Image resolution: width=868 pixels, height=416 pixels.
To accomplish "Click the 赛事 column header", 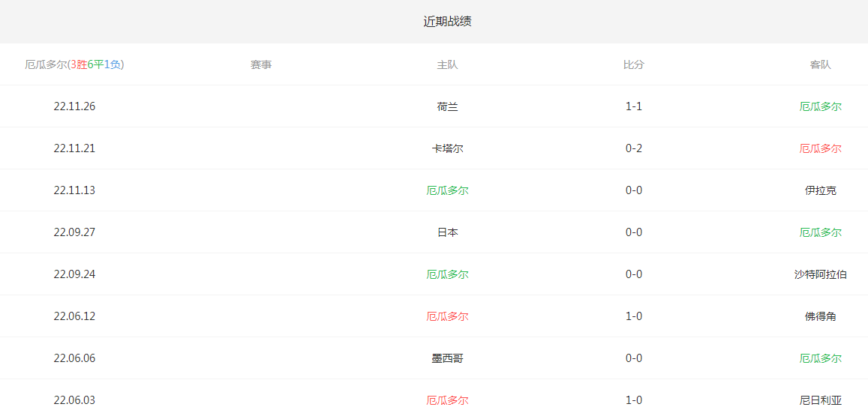I will (261, 64).
